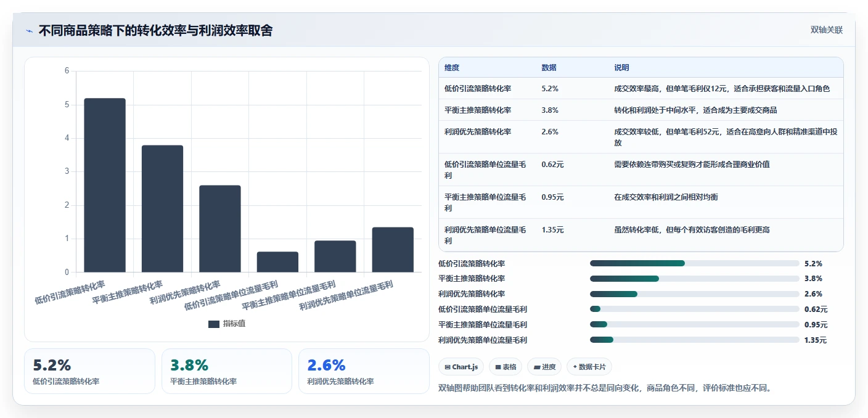Image resolution: width=868 pixels, height=418 pixels.
Task: Select table value 0.62元
Action: pos(552,165)
